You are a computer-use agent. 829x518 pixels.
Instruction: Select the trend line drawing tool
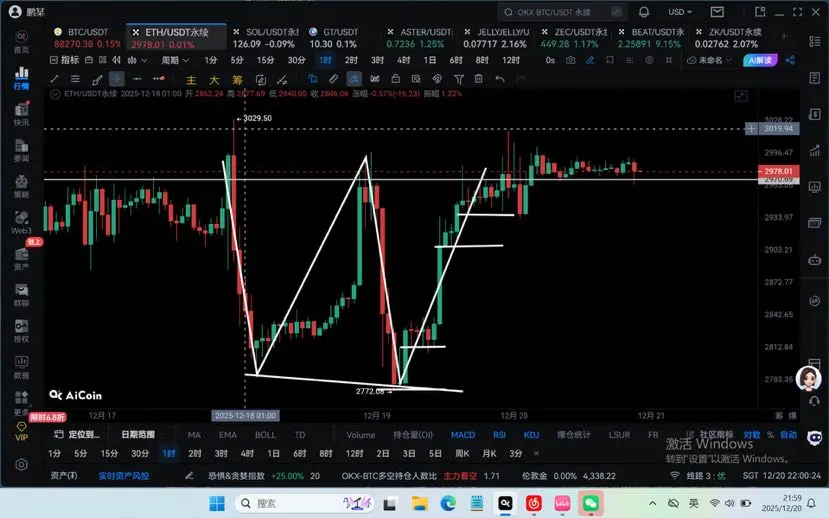tap(54, 79)
